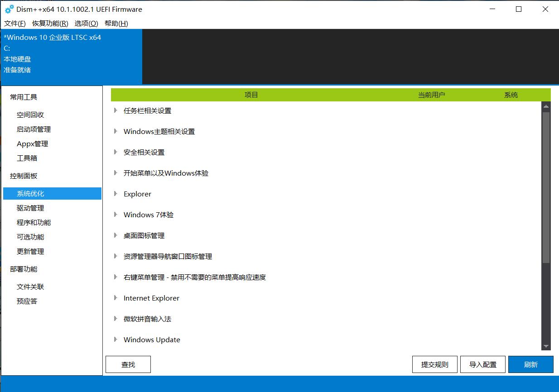The image size is (559, 392).
Task: Click the scrollbar up arrow
Action: (546, 106)
